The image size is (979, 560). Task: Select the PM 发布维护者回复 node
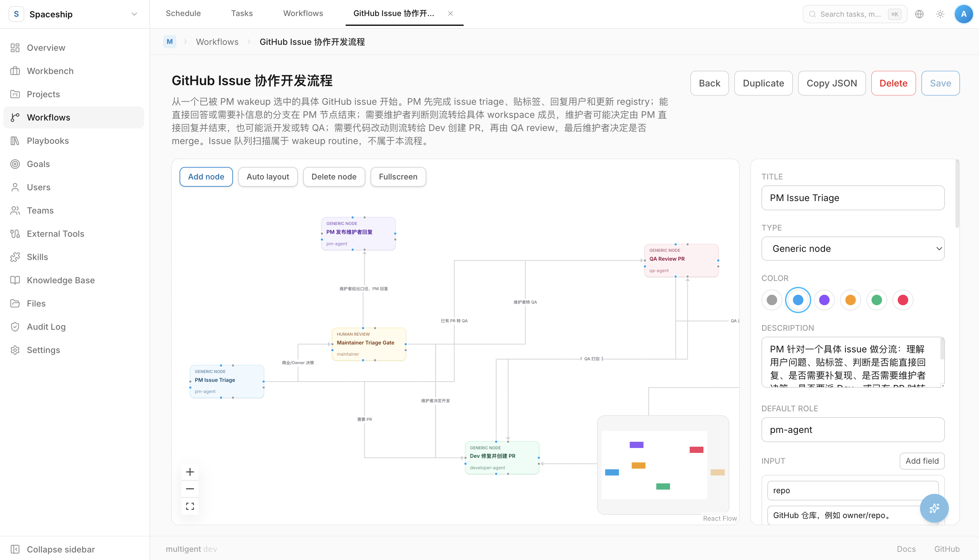click(358, 233)
